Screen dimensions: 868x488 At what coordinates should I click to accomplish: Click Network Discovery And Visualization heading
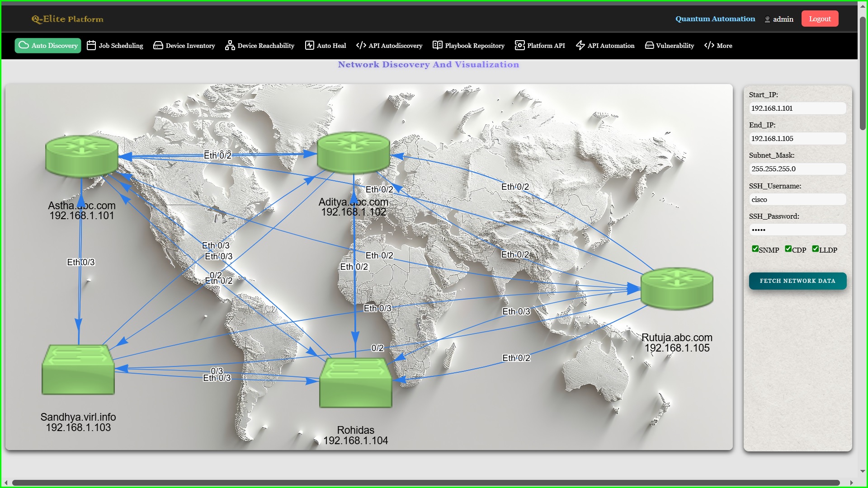point(429,64)
